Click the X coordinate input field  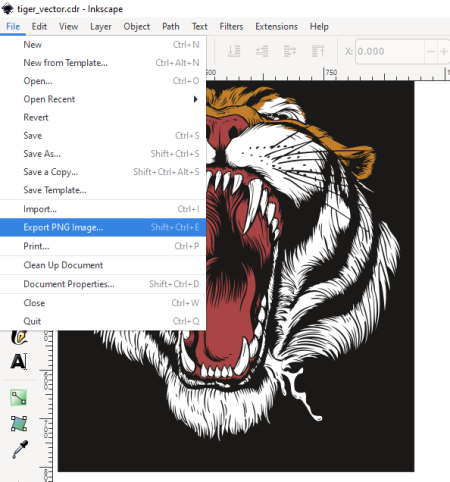click(x=390, y=52)
